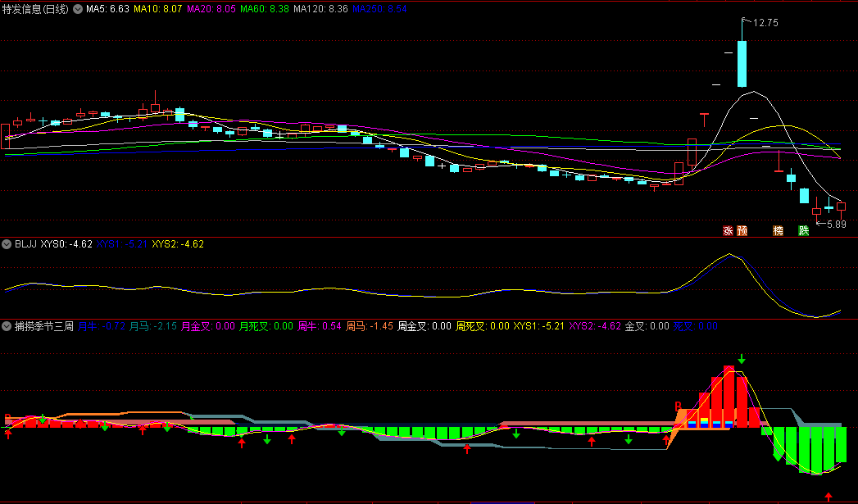Open the 榜 badge under the price chart
The width and height of the screenshot is (858, 504).
pyautogui.click(x=778, y=231)
